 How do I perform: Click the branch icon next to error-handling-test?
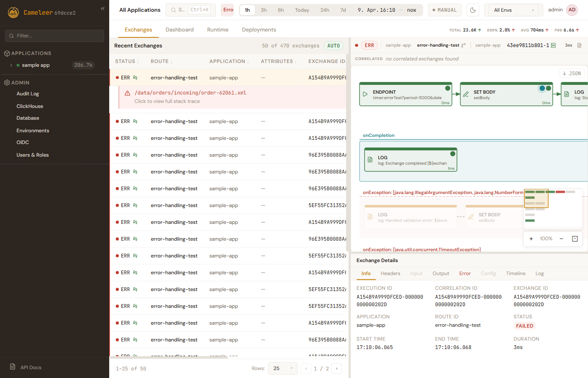point(463,45)
